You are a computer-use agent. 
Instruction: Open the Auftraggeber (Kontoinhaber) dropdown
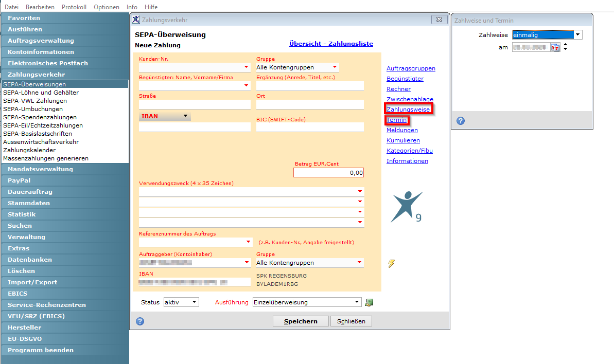point(247,262)
